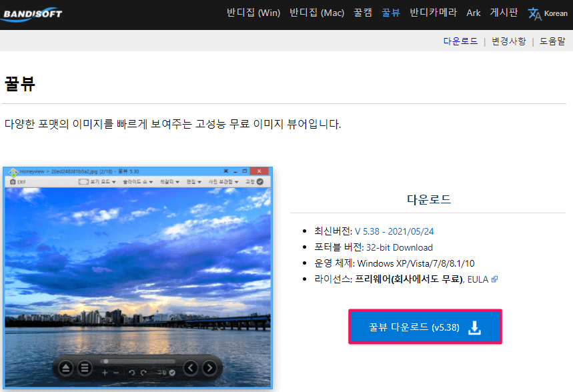The width and height of the screenshot is (573, 392).
Task: Open 반디집 (Win) in top navigation
Action: 253,13
